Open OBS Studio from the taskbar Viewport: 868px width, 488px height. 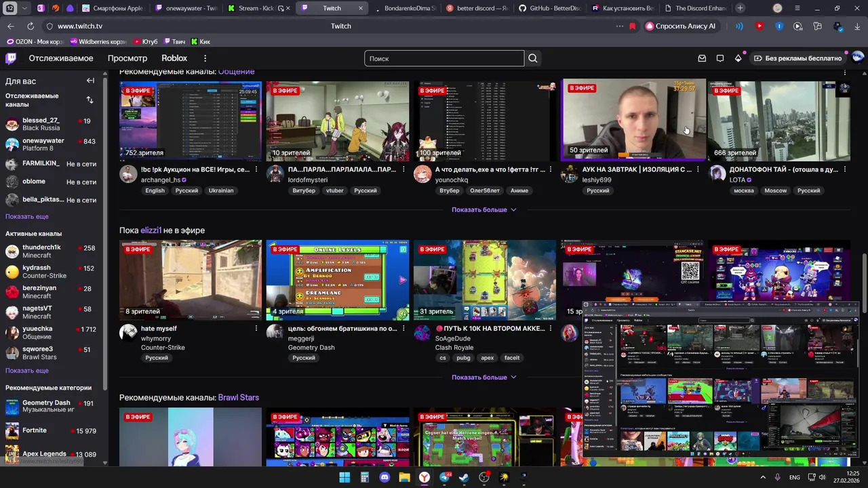point(484,477)
